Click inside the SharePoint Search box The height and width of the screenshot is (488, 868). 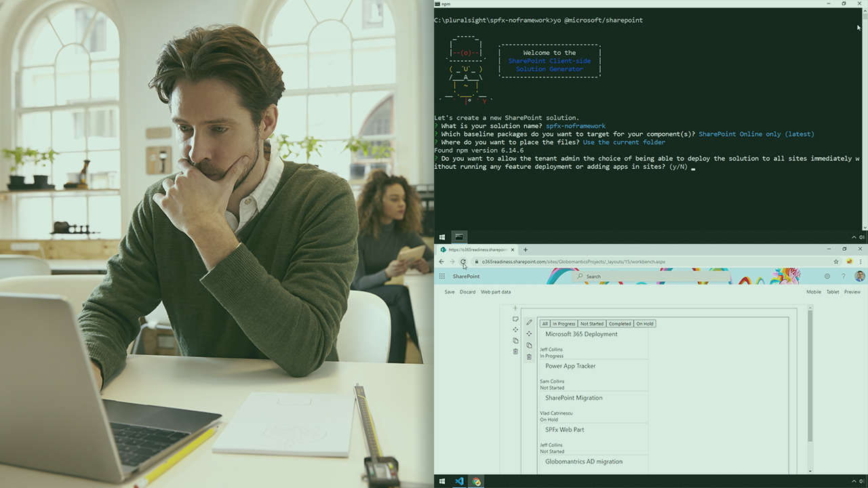pyautogui.click(x=610, y=277)
